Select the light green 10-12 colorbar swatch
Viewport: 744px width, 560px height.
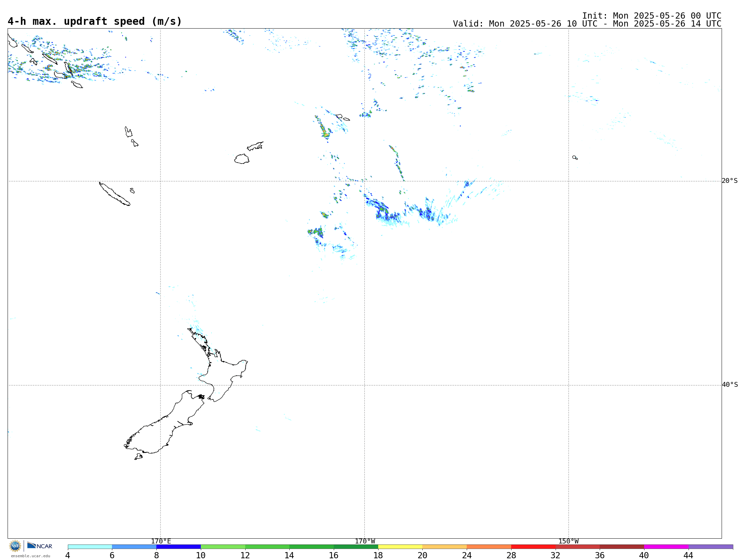223,547
